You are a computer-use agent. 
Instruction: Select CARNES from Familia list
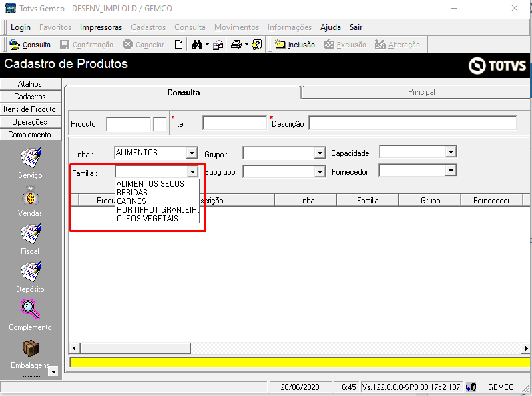coord(157,201)
